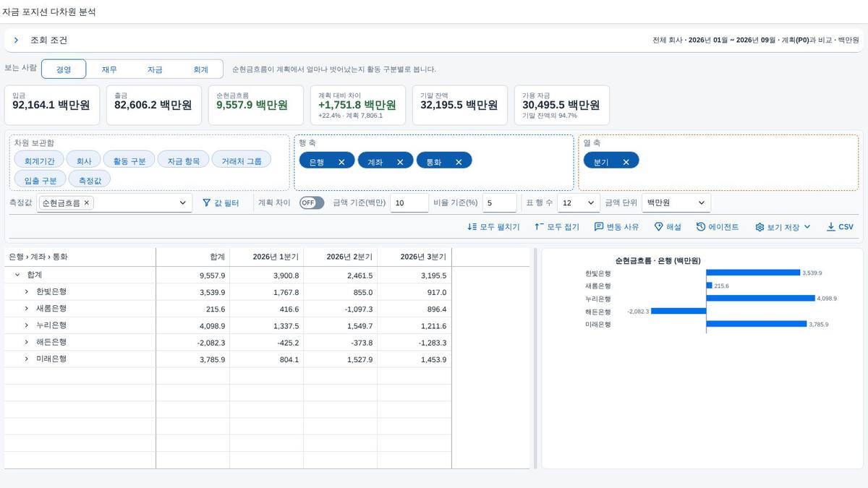Select the 경영 viewer tab

pyautogui.click(x=64, y=69)
